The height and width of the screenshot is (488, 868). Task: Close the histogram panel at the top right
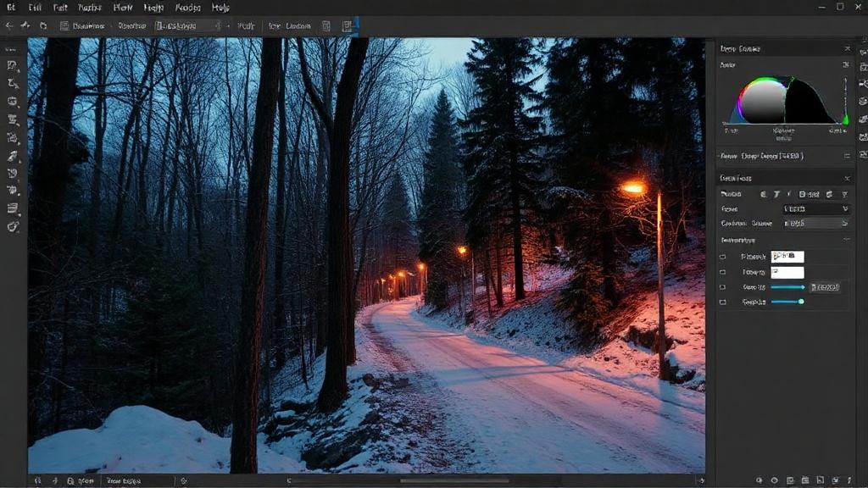click(x=847, y=48)
